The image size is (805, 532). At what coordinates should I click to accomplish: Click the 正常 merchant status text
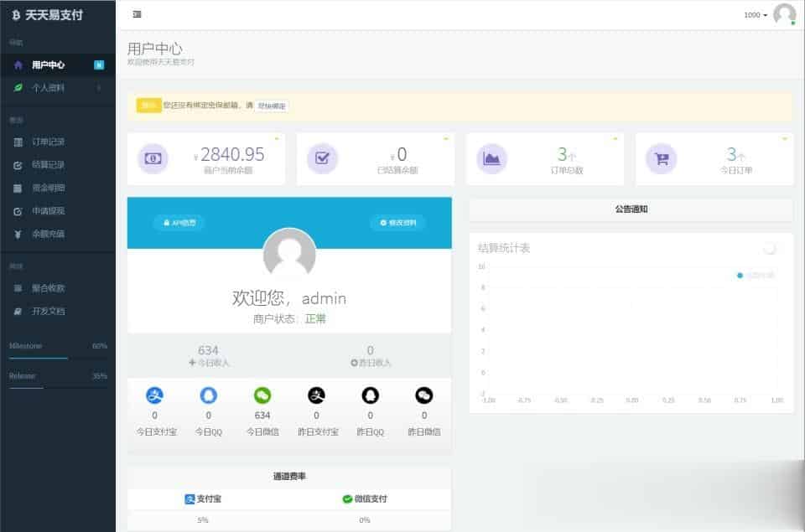click(x=315, y=319)
